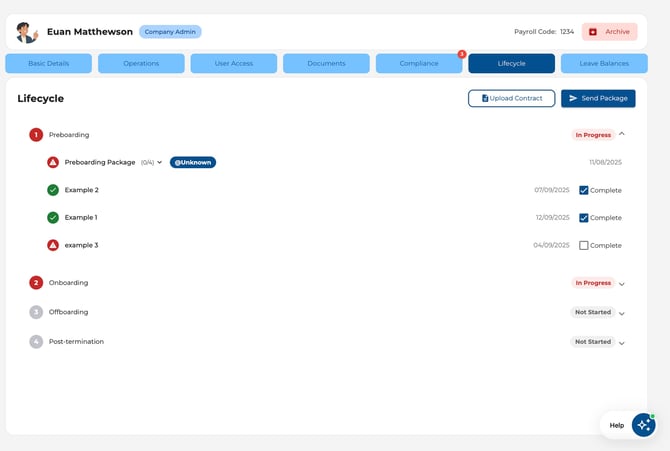The image size is (670, 451).
Task: Click the Payroll Code: 1234 text
Action: 544,32
